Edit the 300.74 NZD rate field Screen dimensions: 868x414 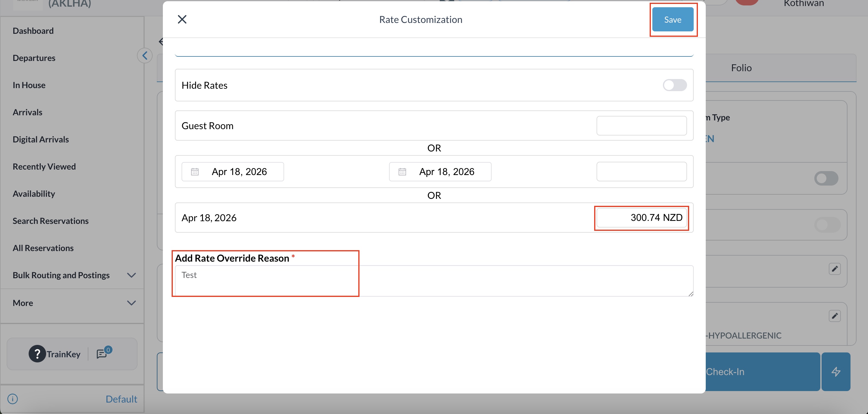[x=641, y=218]
